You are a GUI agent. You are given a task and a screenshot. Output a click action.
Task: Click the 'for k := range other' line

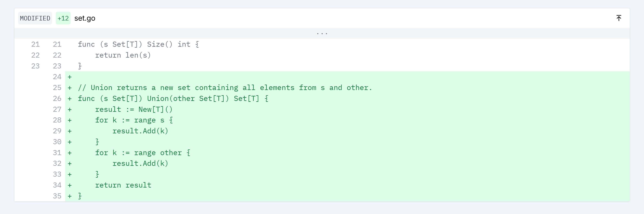pos(142,152)
